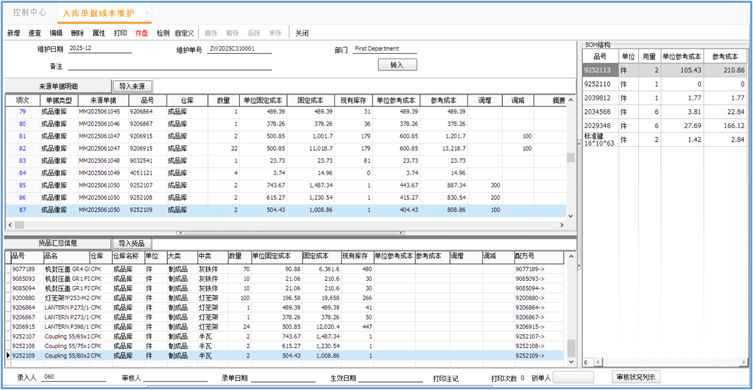Screen dimensions: 753x390
Task: Open 属性 from the toolbar
Action: point(98,33)
